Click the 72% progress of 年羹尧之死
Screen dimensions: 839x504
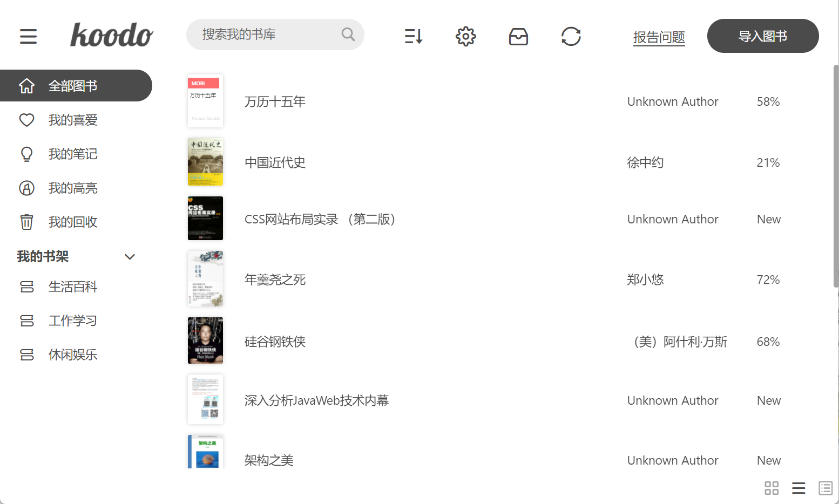[768, 280]
